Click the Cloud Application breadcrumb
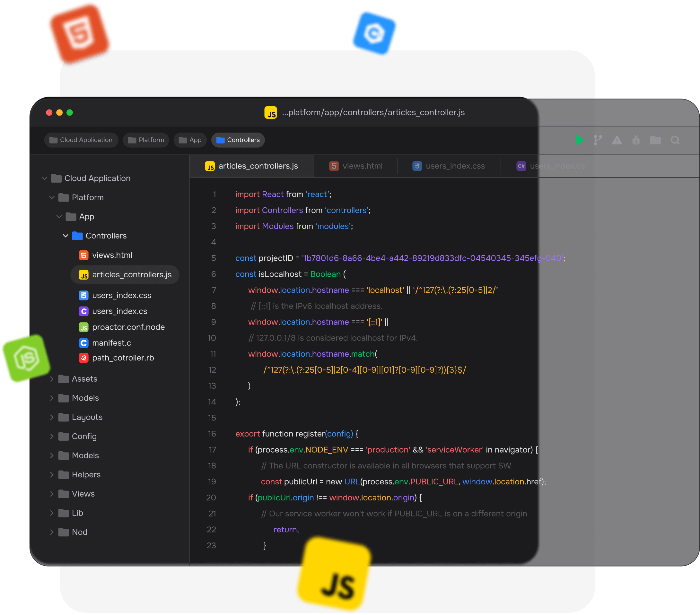The width and height of the screenshot is (700, 615). point(81,140)
